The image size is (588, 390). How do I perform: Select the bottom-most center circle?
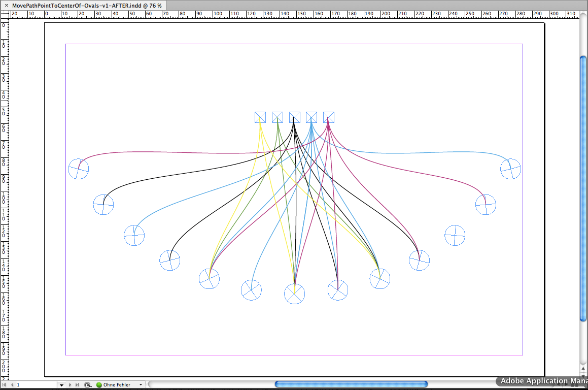294,294
